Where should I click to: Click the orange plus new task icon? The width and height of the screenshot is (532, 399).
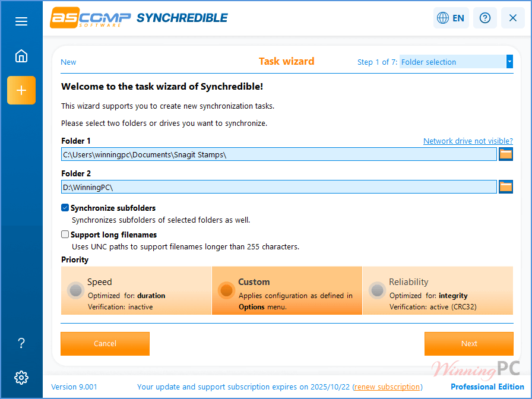coord(21,90)
